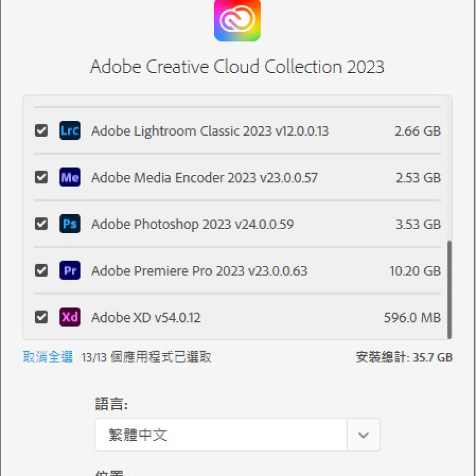Viewport: 476px width, 476px height.
Task: Click the Media Encoder Me icon
Action: pyautogui.click(x=70, y=177)
